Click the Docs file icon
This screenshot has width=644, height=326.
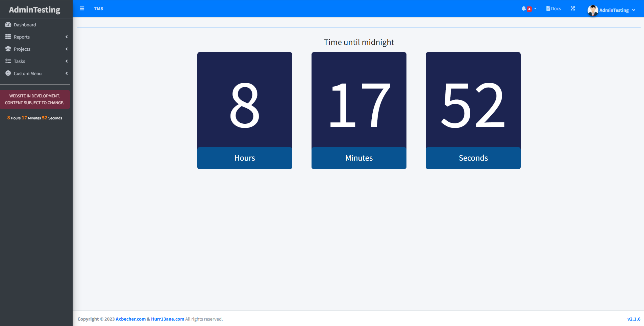[548, 8]
